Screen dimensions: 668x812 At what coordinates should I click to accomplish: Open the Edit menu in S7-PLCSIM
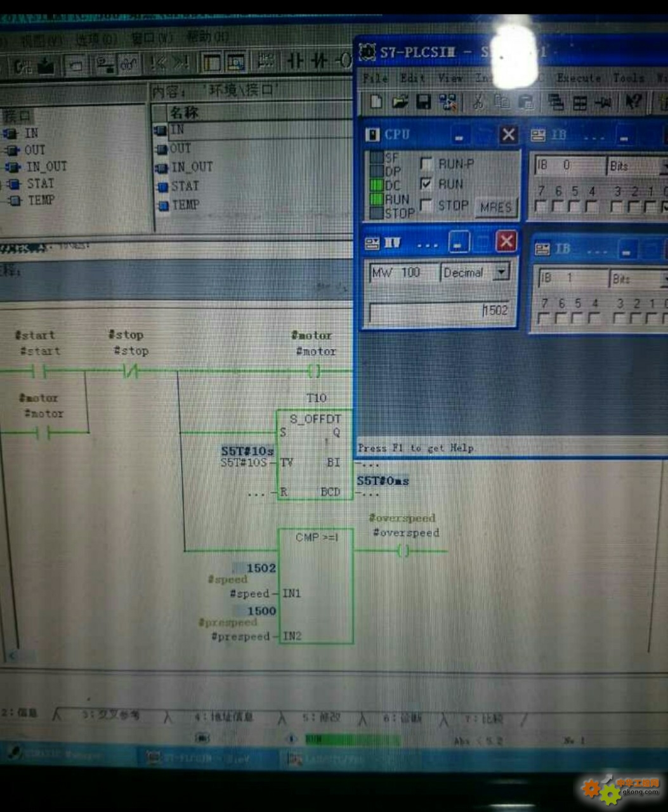tap(412, 77)
